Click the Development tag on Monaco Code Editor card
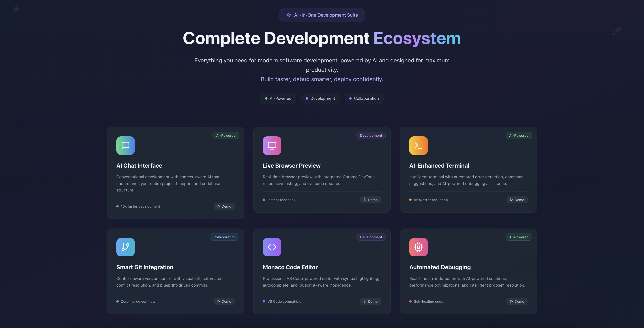The height and width of the screenshot is (328, 644). [x=371, y=237]
